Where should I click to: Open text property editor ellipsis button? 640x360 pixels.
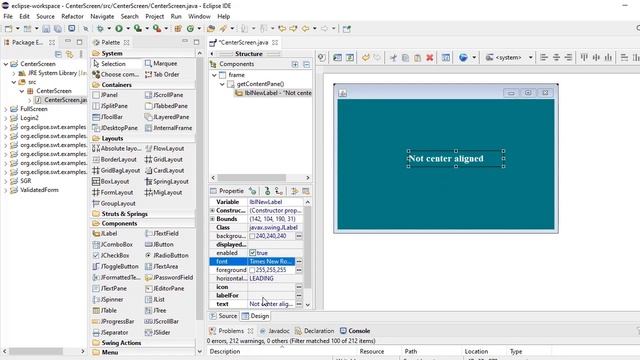coord(299,304)
